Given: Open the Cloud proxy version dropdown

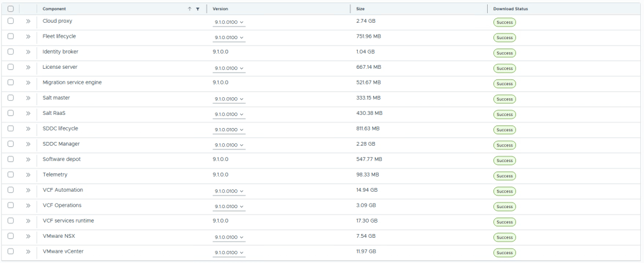Looking at the screenshot, I should [x=229, y=22].
